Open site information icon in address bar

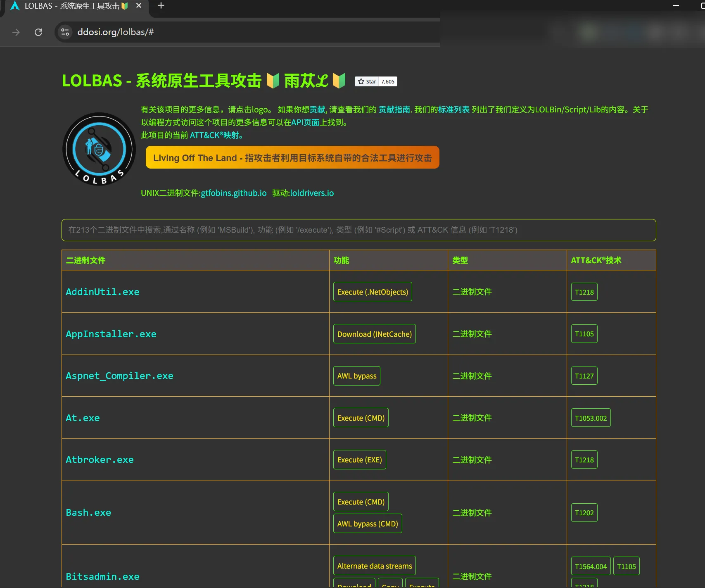coord(65,32)
